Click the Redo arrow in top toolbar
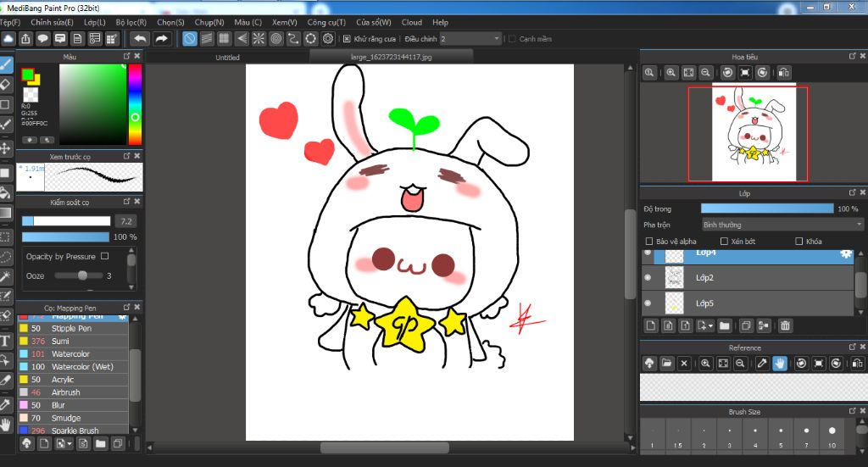The image size is (868, 467). (161, 39)
